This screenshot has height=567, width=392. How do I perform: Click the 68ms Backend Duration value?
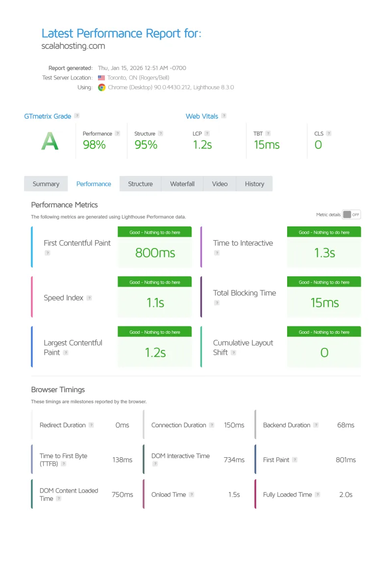346,425
